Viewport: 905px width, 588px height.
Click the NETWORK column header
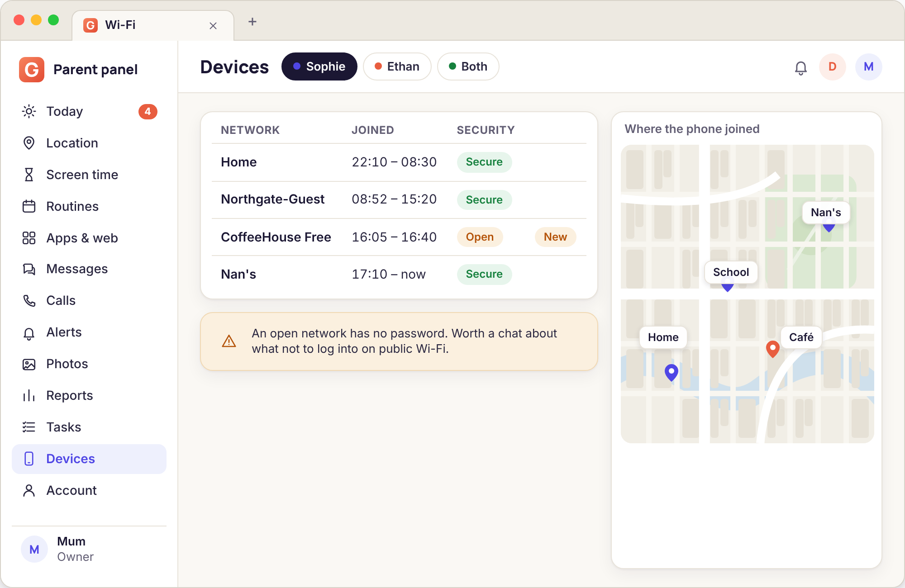point(250,130)
